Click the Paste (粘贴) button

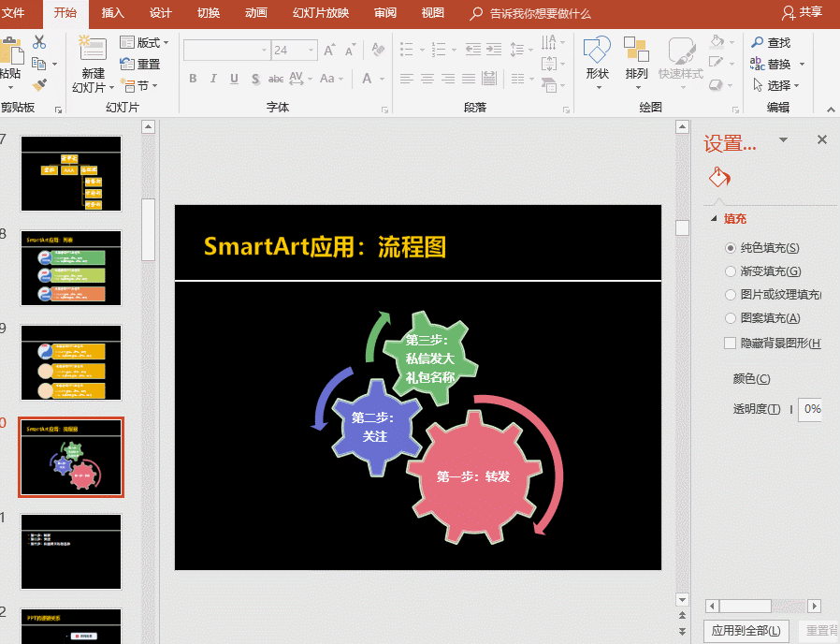tap(9, 63)
